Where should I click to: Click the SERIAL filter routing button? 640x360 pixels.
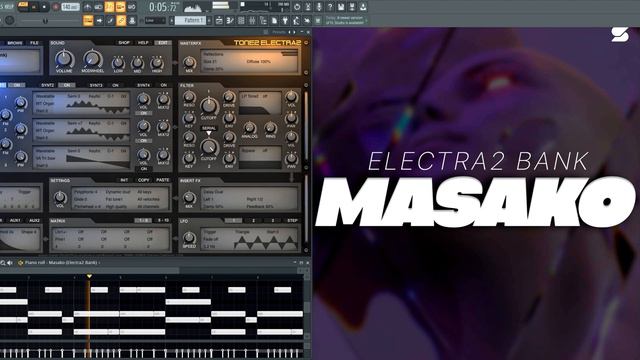click(x=209, y=128)
